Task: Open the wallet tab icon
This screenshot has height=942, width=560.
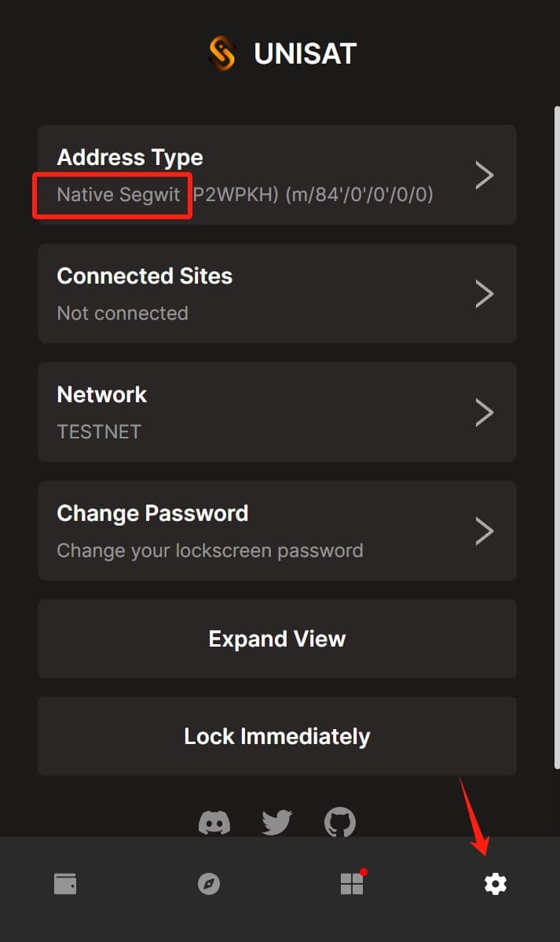Action: (x=65, y=883)
